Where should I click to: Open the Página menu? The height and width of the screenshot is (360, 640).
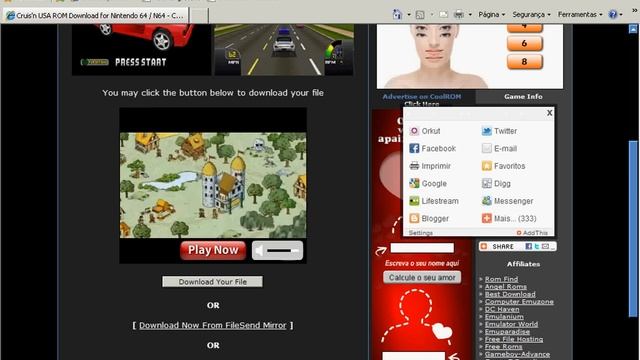coord(491,15)
